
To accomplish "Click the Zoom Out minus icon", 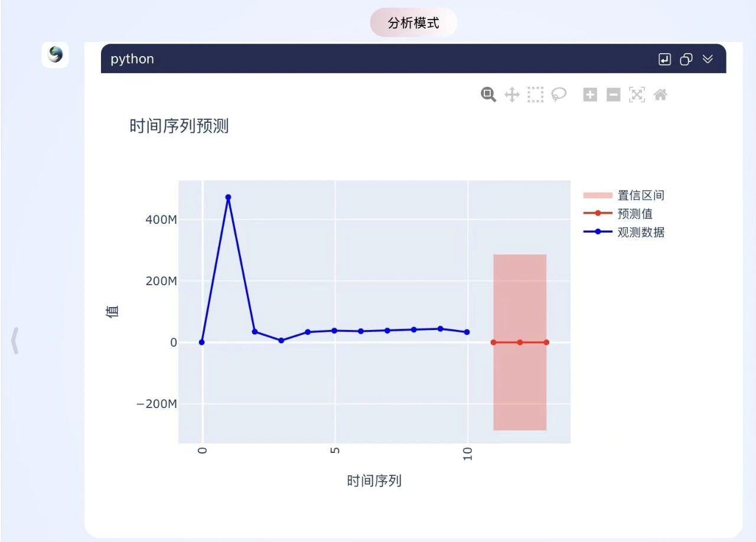I will pyautogui.click(x=614, y=94).
